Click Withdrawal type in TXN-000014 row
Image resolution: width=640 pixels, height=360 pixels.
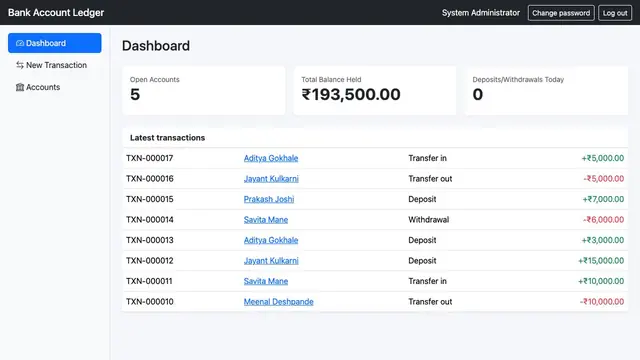(429, 220)
